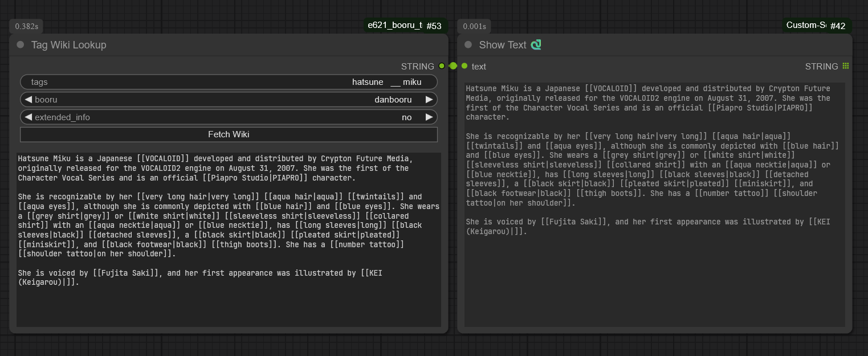Screen dimensions: 868x356
Task: Select previous booru option with left arrow
Action: [x=28, y=100]
